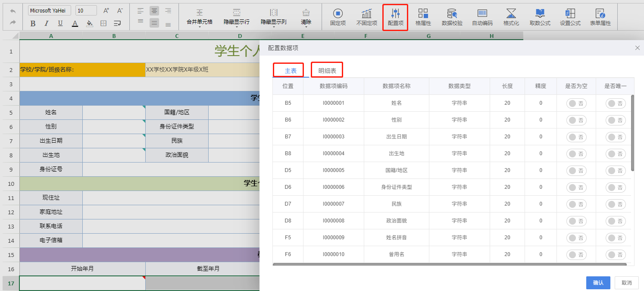Align text to the right

coord(168,11)
